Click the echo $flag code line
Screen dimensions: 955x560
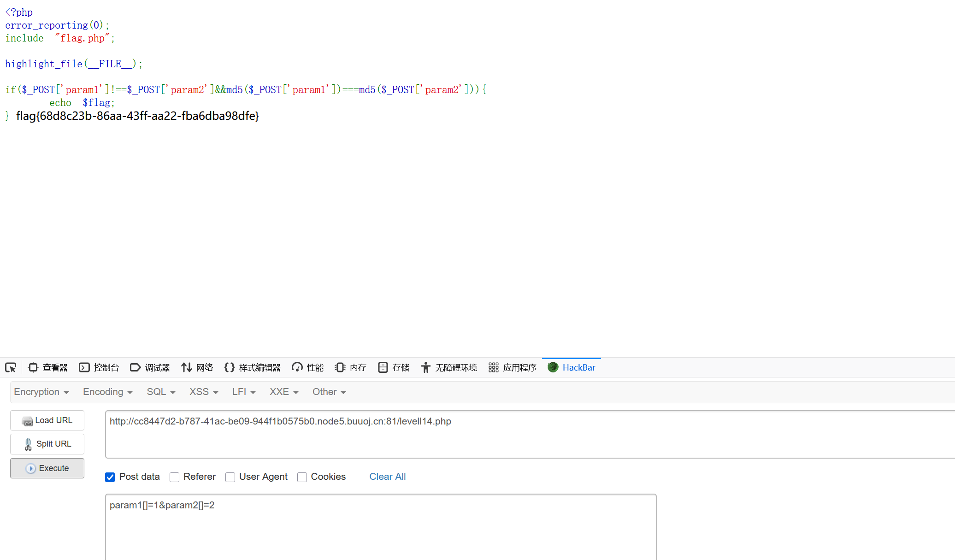[x=82, y=102]
